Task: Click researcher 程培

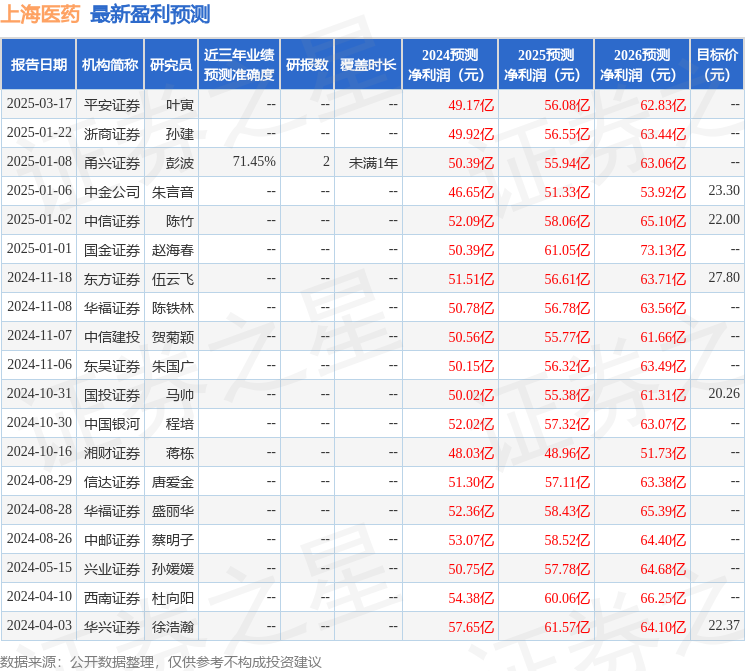Action: (x=180, y=424)
